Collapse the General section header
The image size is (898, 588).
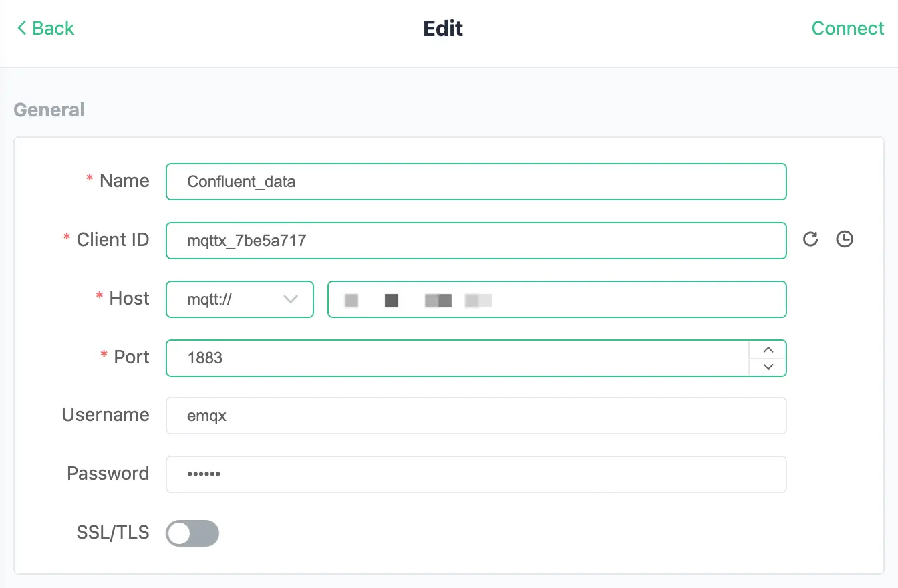tap(49, 109)
